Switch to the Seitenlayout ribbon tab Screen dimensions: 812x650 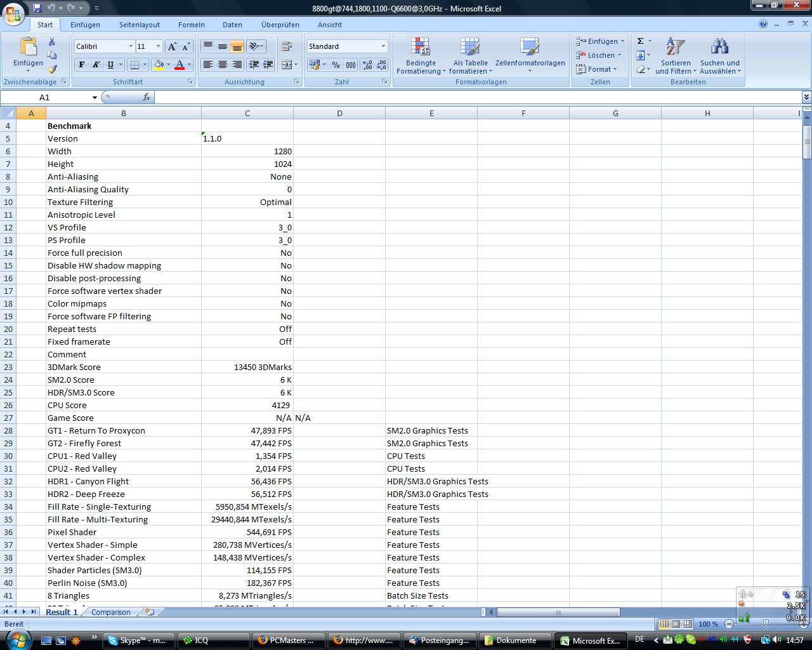(x=140, y=25)
